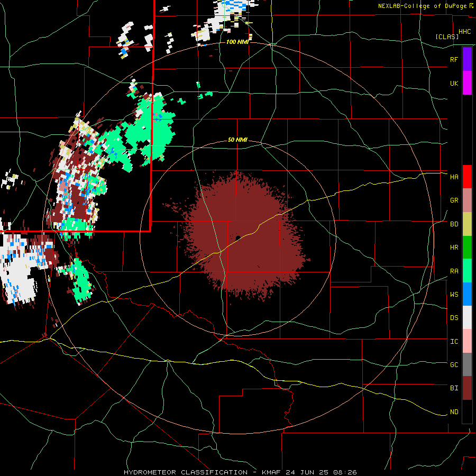This screenshot has height=476, width=476.
Task: Click the DS legend label
Action: point(454,318)
